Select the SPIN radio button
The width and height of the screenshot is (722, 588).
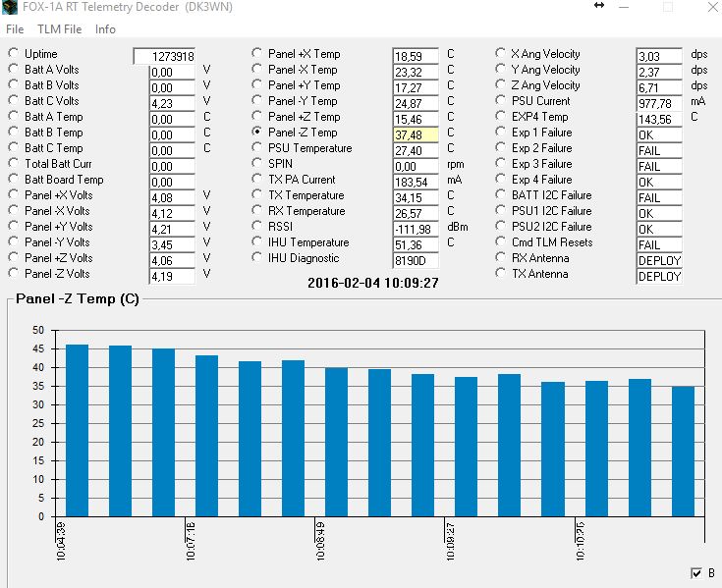257,163
